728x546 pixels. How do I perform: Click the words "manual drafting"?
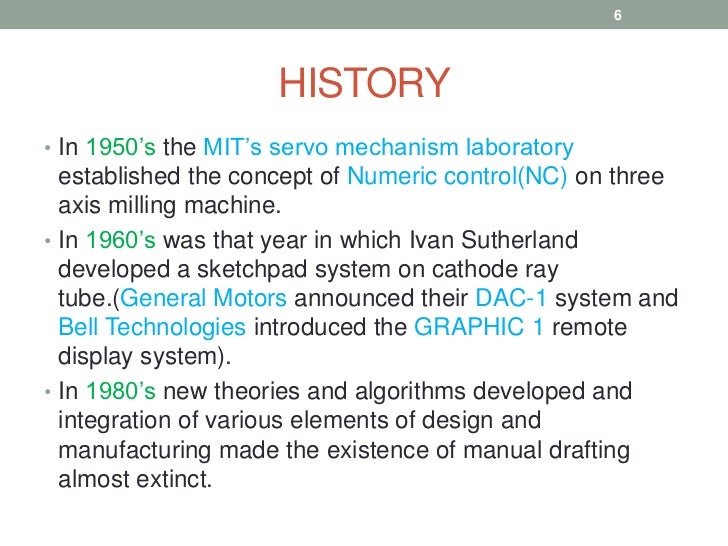click(x=546, y=451)
